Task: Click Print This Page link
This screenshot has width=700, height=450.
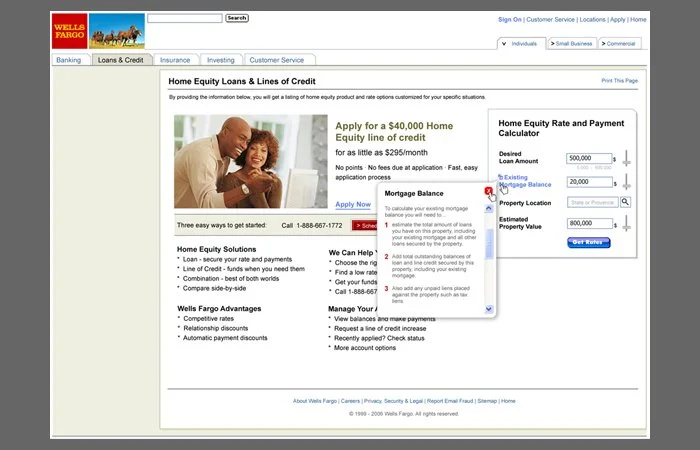Action: (x=620, y=81)
